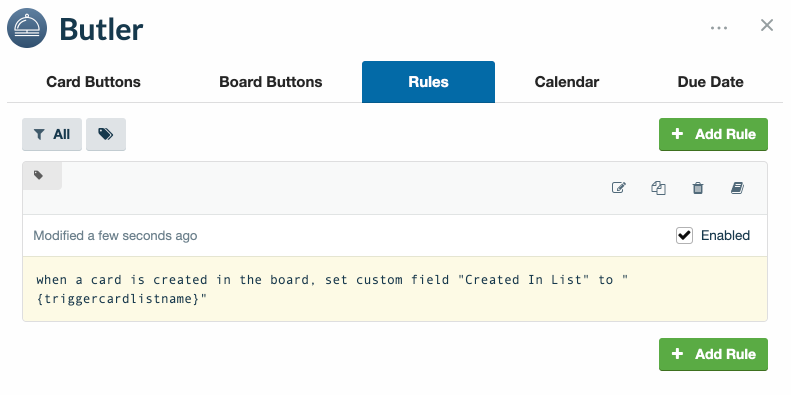
Task: Close the Butler dialog with the X
Action: pos(767,25)
